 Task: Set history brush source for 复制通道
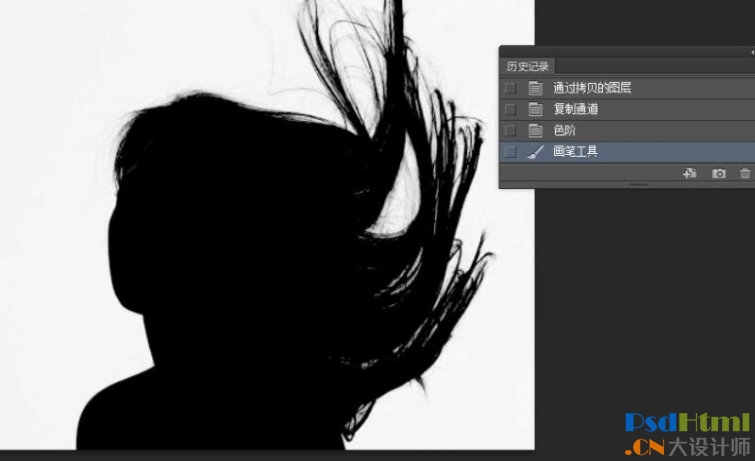click(511, 109)
